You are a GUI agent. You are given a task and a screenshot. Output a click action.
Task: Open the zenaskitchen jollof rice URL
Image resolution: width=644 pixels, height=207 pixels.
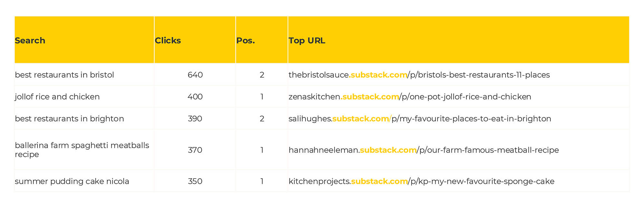tap(410, 97)
